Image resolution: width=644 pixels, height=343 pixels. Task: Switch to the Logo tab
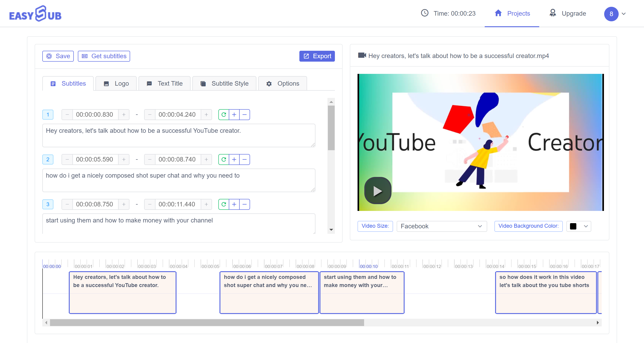116,83
